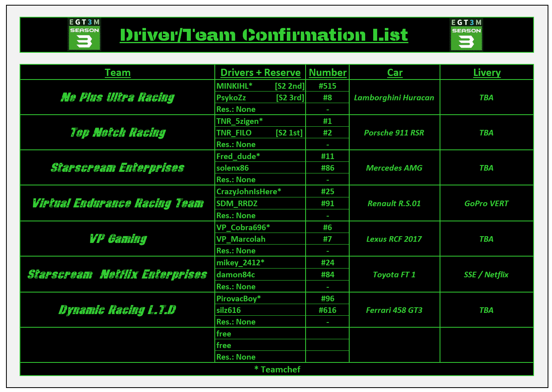Click the number #24 cell

coord(328,263)
